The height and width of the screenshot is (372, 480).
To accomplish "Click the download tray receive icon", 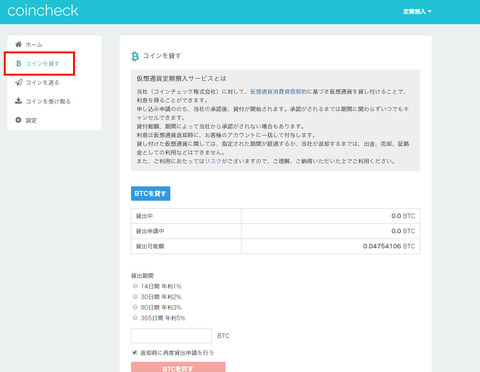I will 18,101.
